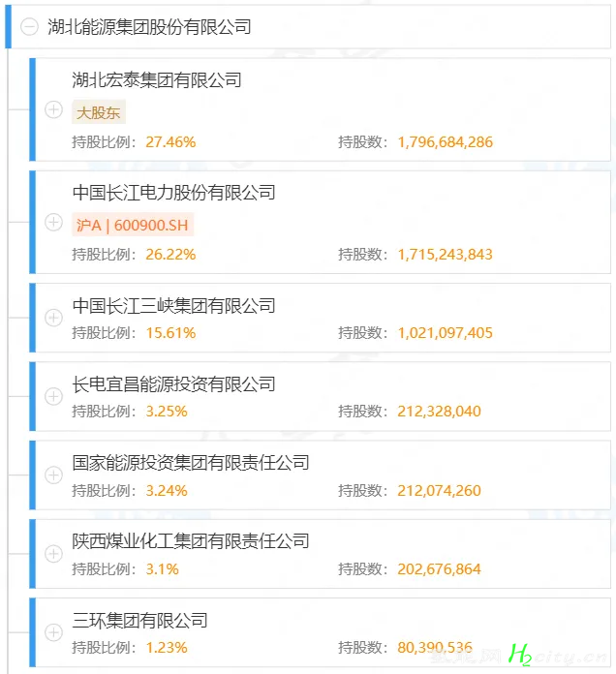
Task: Expand 陕西煤业化工集团有限责任公司 node
Action: coord(53,554)
